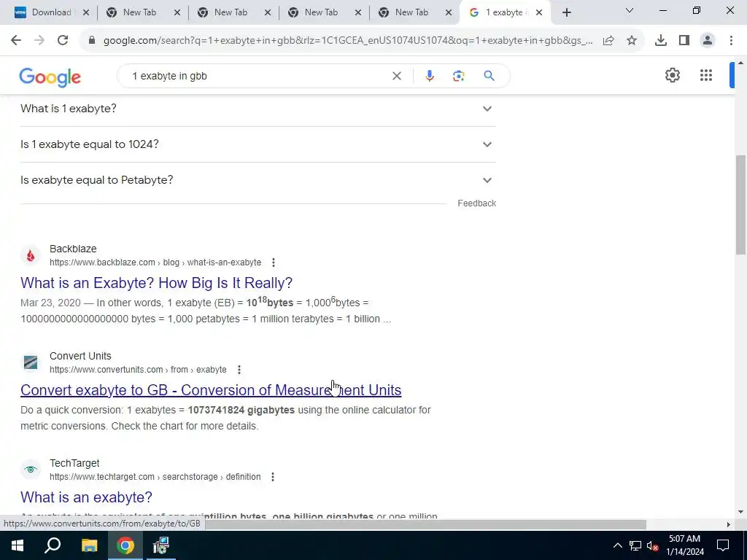The image size is (747, 560).
Task: Expand "What is 1 exabyte?" question
Action: click(258, 109)
